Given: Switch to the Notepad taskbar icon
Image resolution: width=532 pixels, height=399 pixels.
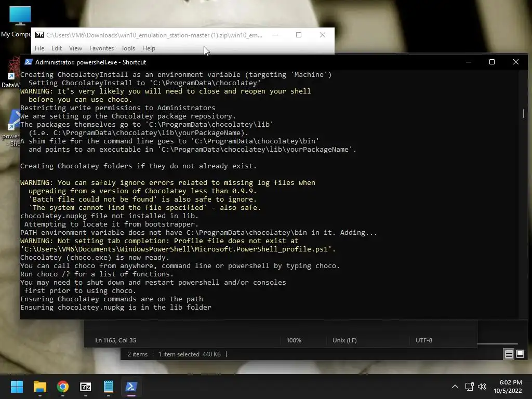Looking at the screenshot, I should tap(108, 387).
